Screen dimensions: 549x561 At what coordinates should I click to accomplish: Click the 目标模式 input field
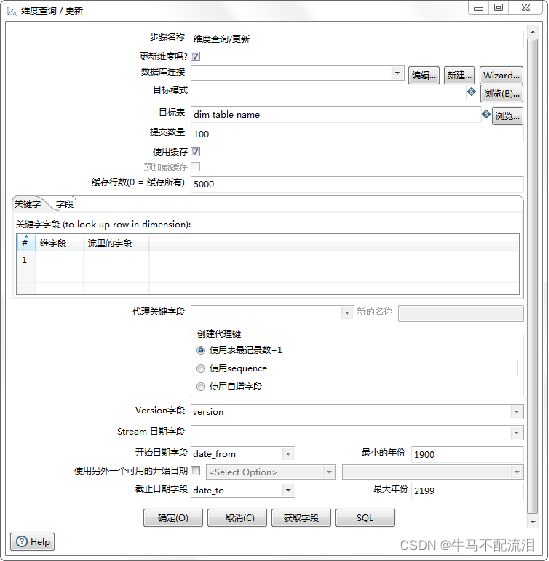coord(328,92)
